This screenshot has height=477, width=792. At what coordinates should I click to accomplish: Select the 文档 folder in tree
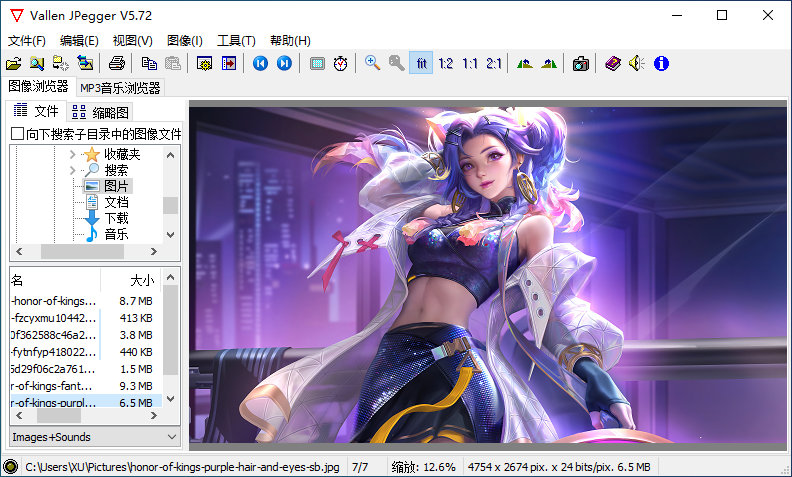[116, 202]
